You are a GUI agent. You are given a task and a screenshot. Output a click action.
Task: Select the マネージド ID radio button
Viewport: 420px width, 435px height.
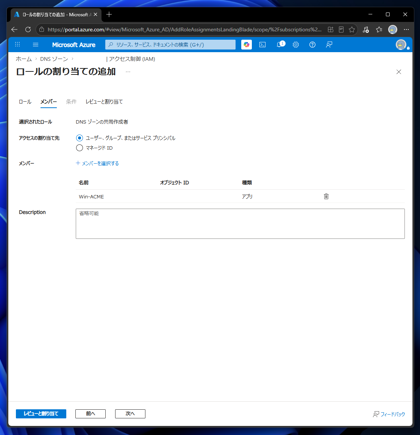[x=79, y=148]
